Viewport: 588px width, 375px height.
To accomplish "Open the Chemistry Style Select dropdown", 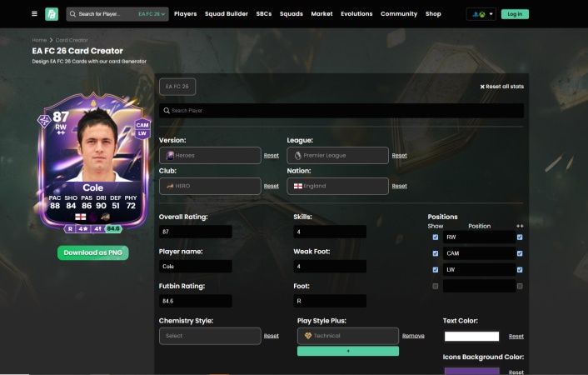I will click(210, 336).
